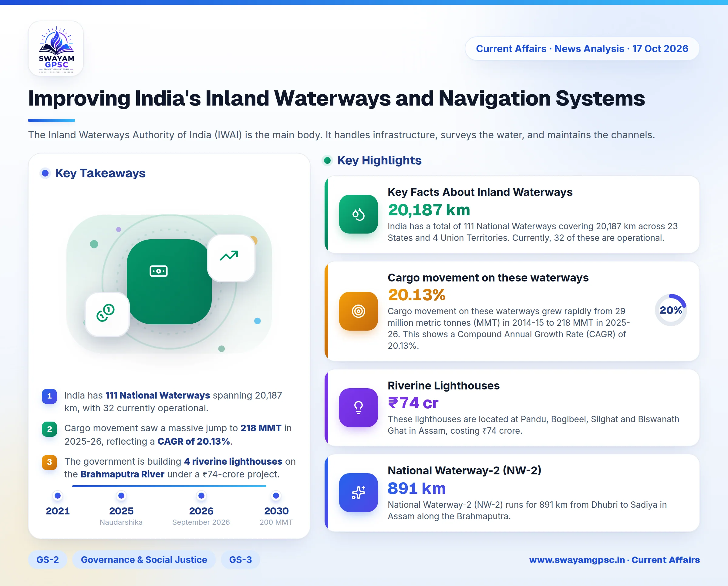The image size is (728, 586).
Task: Open the www.swayamgpsc.in link
Action: [577, 560]
